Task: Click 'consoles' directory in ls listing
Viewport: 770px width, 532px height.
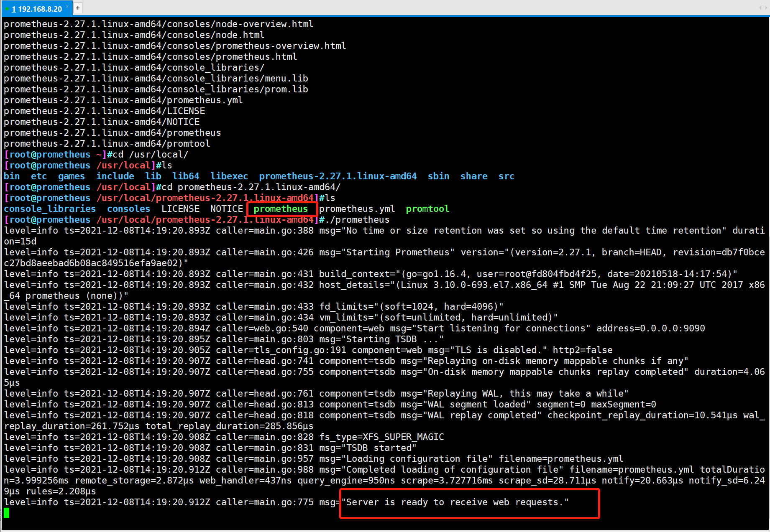Action: pyautogui.click(x=128, y=209)
